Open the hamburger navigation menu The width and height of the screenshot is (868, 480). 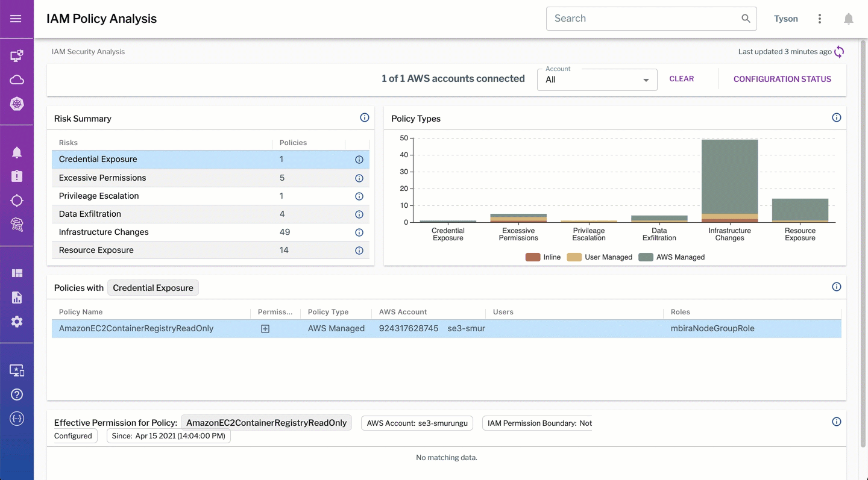(x=16, y=19)
